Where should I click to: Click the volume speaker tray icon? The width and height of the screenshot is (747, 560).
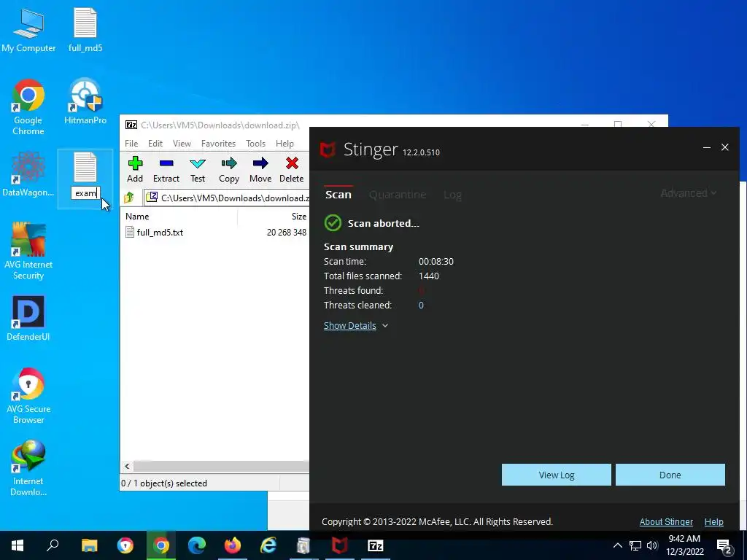click(x=653, y=545)
